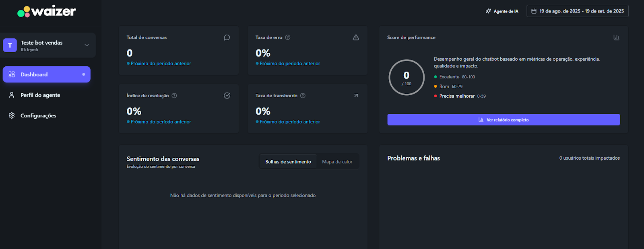This screenshot has height=249, width=644.
Task: Click the chat bubble icon in Total de conversas
Action: point(227,37)
